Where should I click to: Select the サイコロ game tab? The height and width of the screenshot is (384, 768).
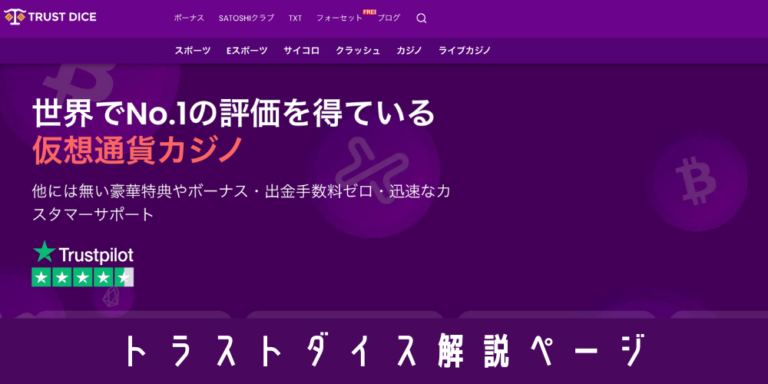[301, 50]
